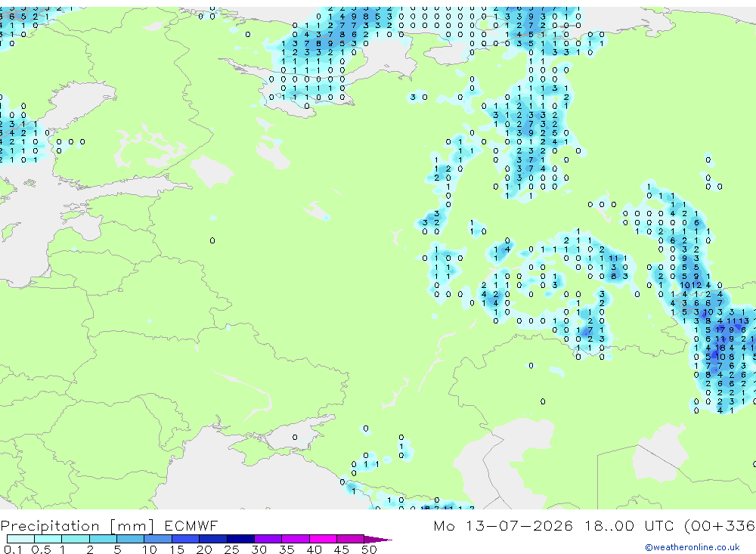Select the 1–2 mm legend swatch
The width and height of the screenshot is (756, 554).
(x=75, y=539)
